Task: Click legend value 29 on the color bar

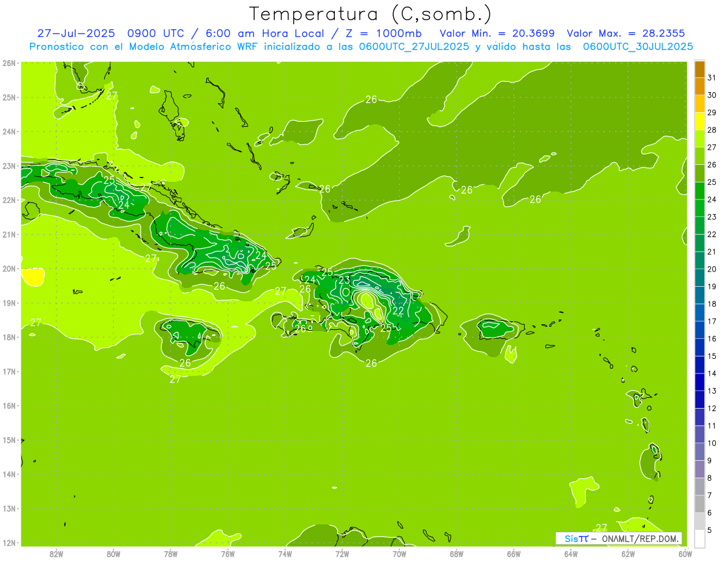Action: (712, 113)
